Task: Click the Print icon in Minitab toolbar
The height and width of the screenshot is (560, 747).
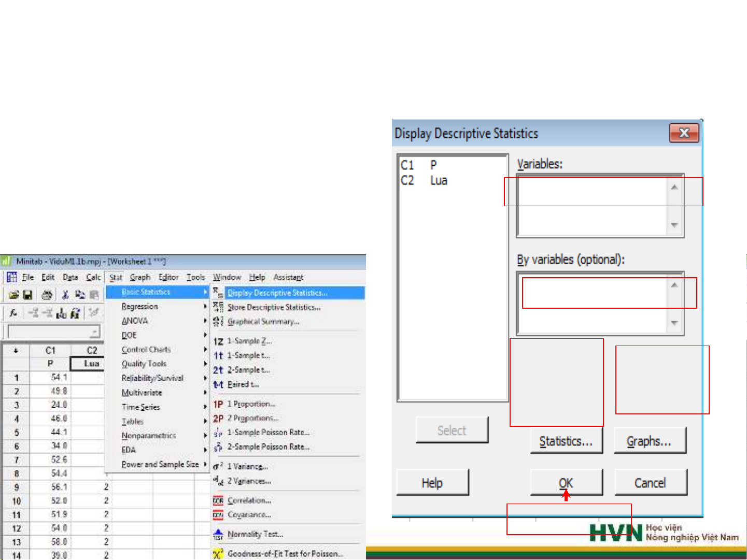Action: 47,295
